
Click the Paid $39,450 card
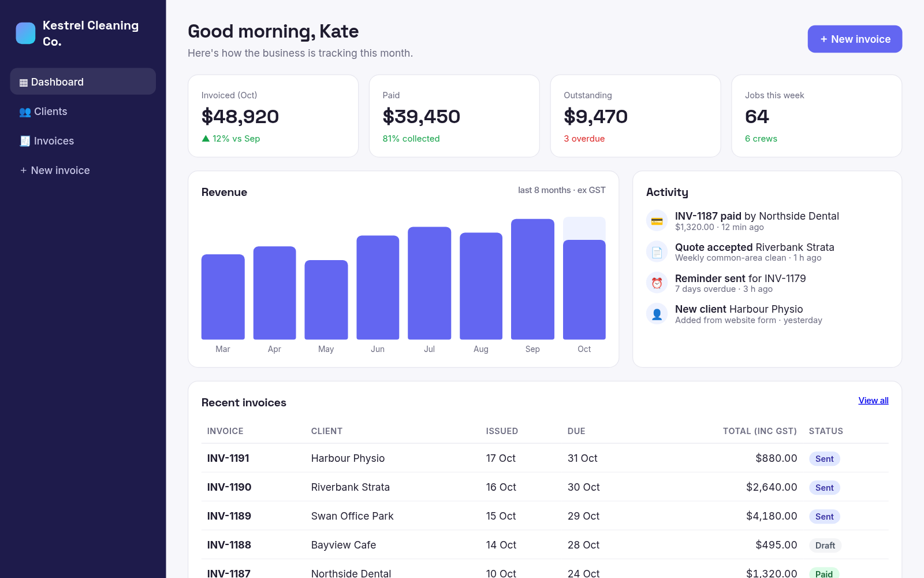454,116
